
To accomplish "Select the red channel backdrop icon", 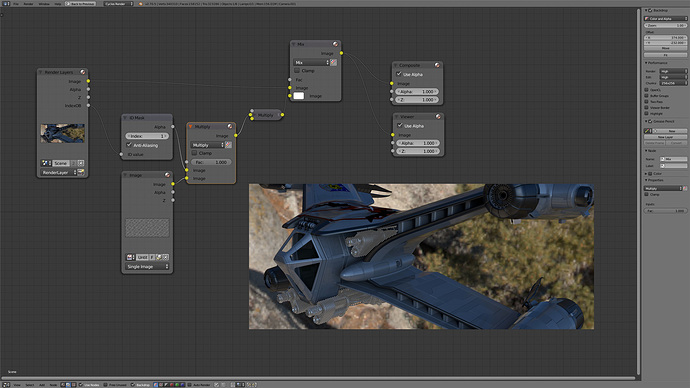I will (172, 384).
